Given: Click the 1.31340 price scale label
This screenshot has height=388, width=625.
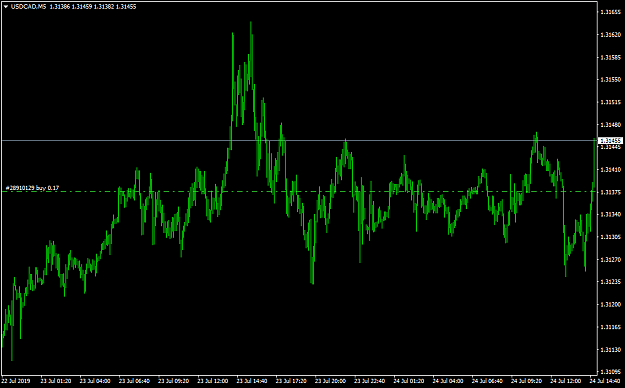Looking at the screenshot, I should (x=610, y=215).
